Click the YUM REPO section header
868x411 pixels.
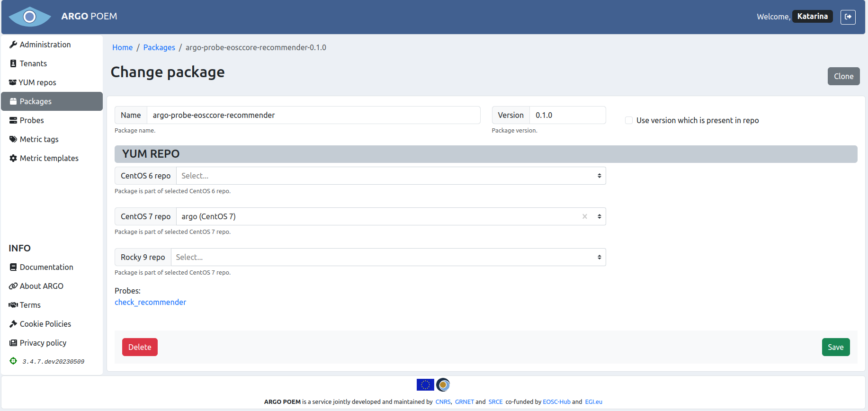(486, 154)
